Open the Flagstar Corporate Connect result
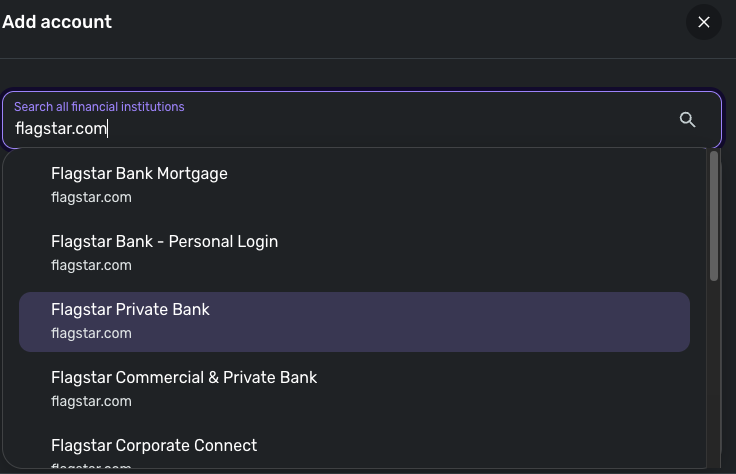Viewport: 736px width, 474px height. [x=154, y=446]
